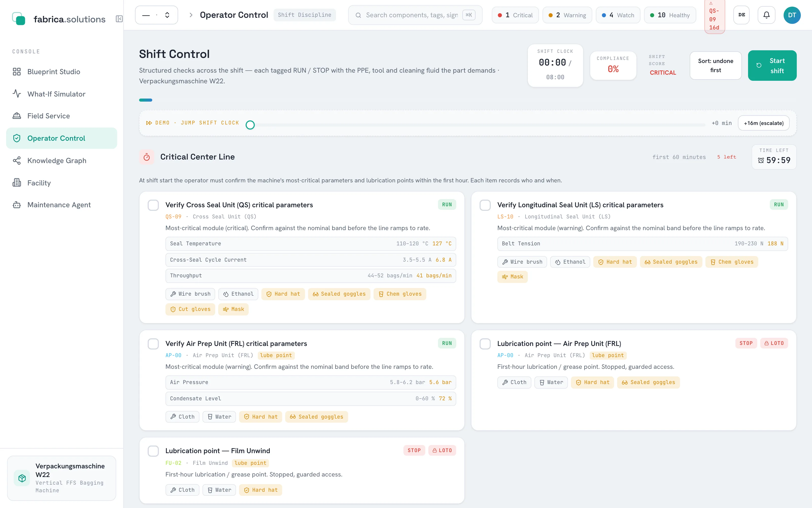
Task: Click the Cross-Seal Cycle Current row
Action: click(311, 260)
